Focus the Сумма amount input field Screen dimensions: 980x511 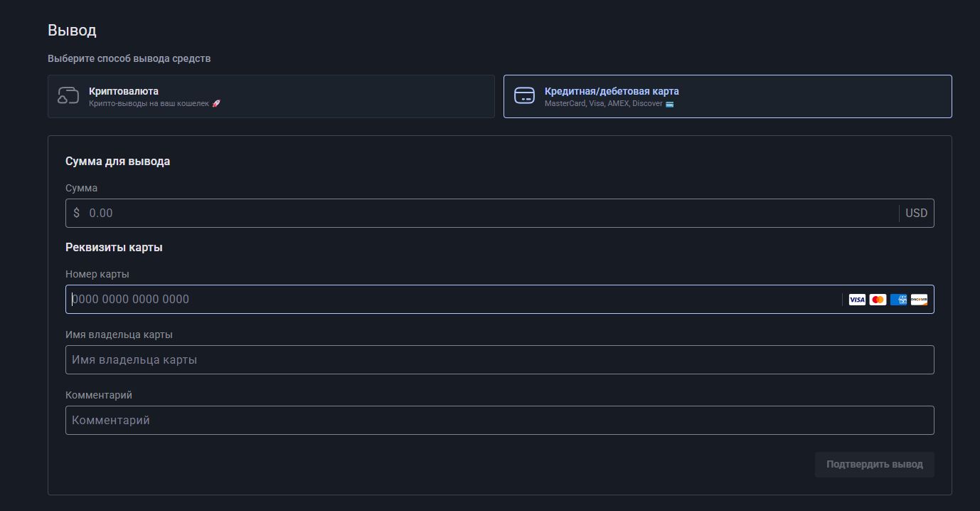pyautogui.click(x=491, y=214)
